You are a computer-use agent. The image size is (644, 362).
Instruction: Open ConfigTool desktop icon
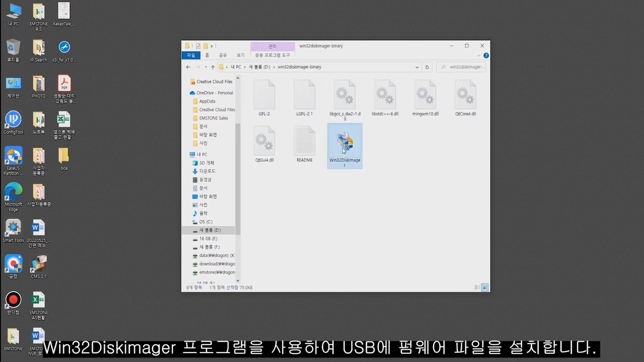click(x=14, y=123)
